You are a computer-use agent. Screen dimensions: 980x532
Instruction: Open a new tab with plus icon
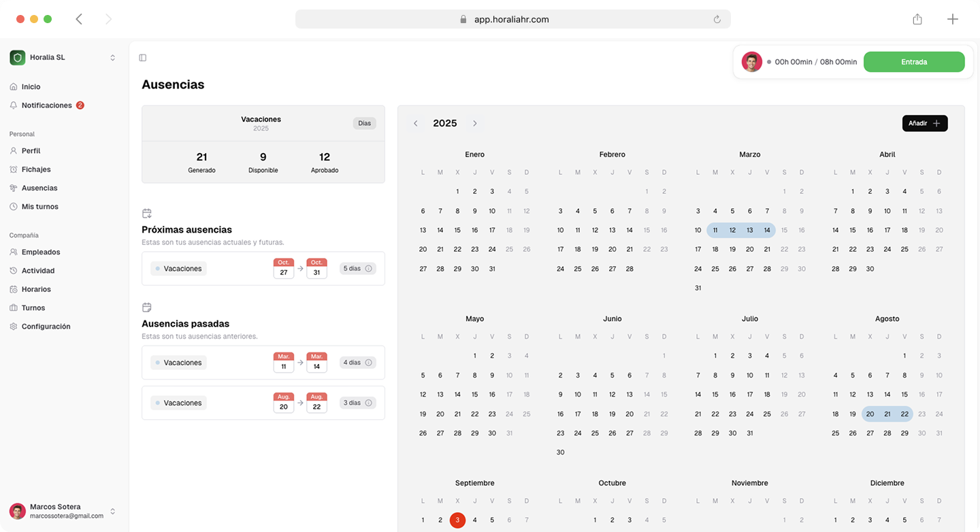click(x=952, y=19)
